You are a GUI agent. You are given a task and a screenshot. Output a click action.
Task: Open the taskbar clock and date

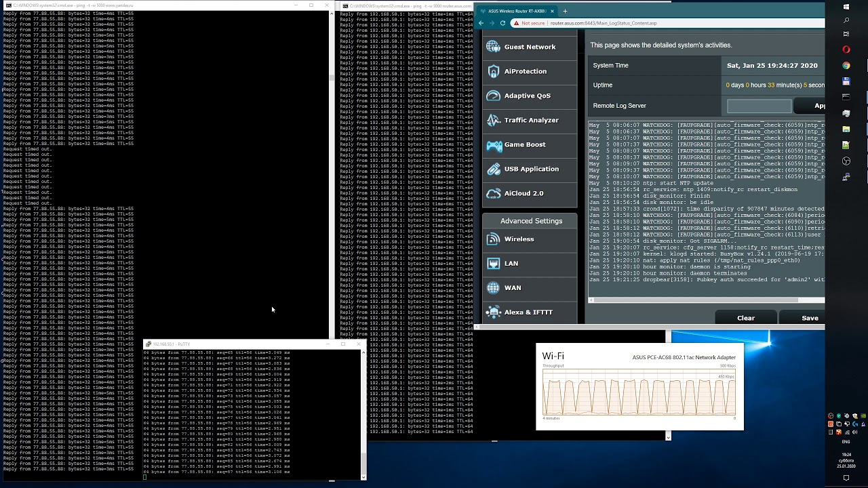tap(846, 460)
